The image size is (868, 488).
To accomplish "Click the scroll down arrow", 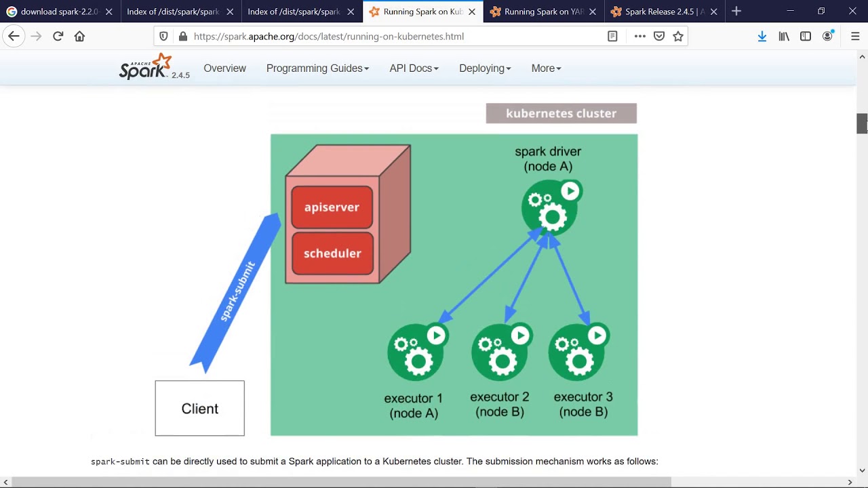I will click(862, 470).
